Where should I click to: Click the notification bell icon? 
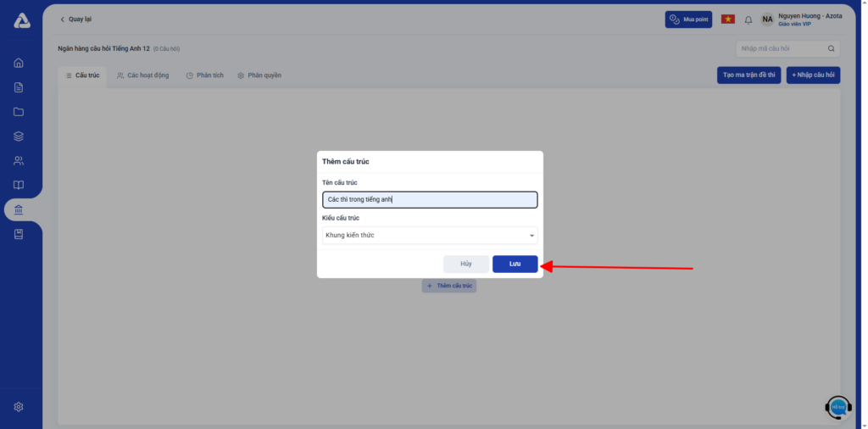point(748,19)
